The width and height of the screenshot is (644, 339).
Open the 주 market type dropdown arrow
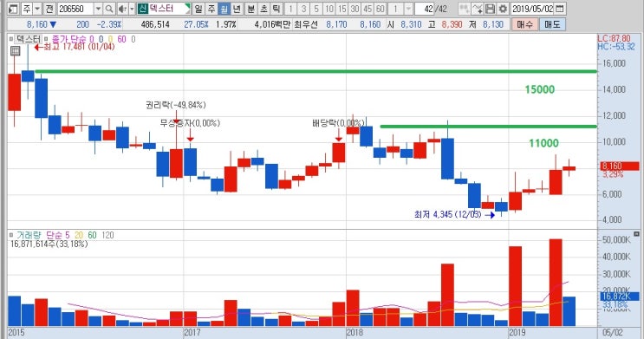(x=37, y=9)
